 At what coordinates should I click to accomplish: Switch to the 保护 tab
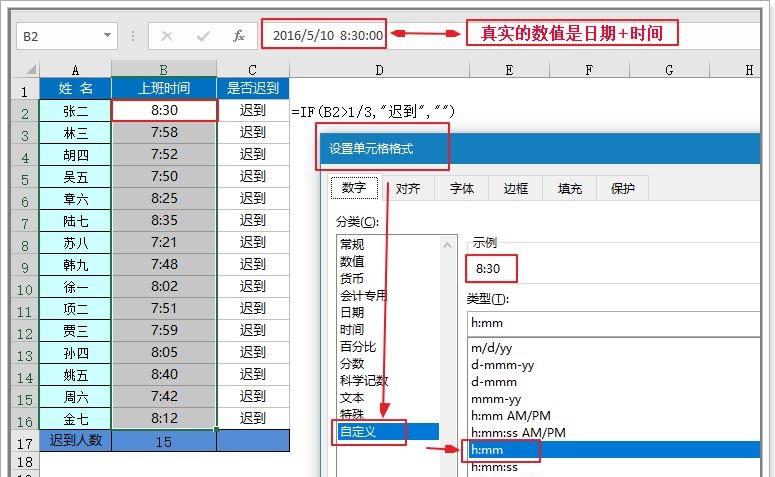tap(622, 188)
